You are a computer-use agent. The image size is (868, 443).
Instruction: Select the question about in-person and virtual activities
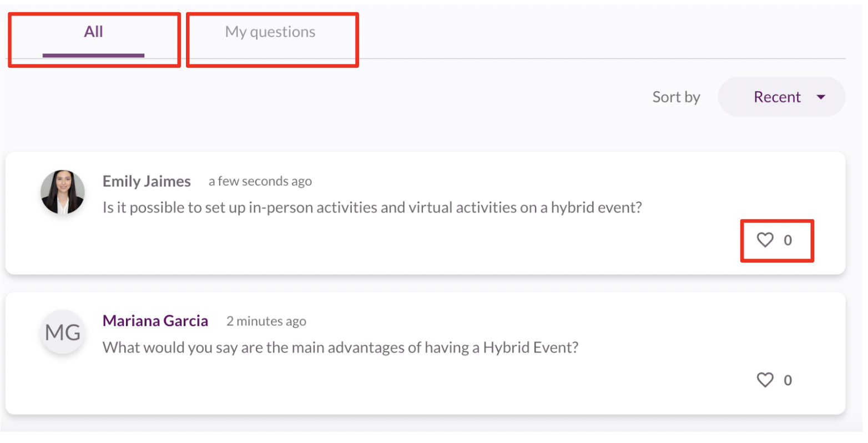(372, 208)
